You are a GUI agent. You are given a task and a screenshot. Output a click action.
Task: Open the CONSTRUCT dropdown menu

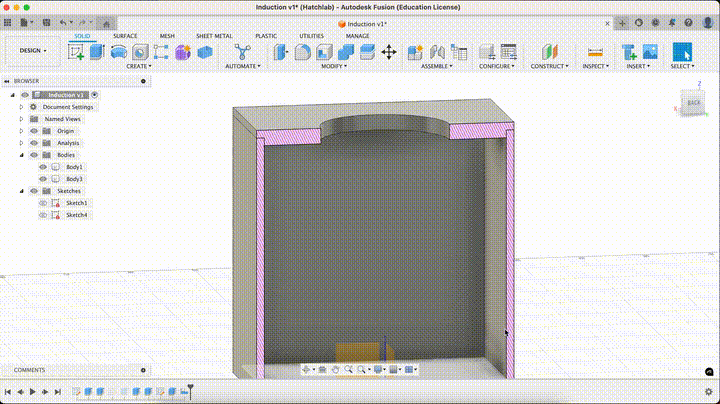click(549, 67)
